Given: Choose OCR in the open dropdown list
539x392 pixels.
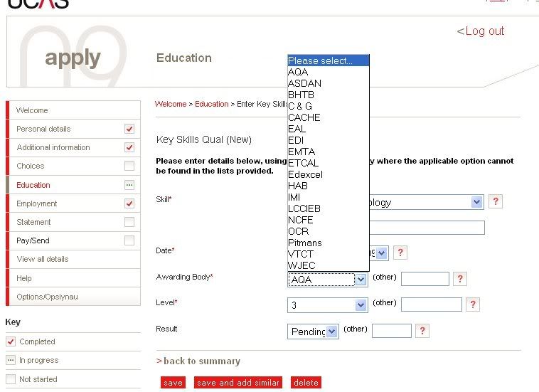Looking at the screenshot, I should click(x=298, y=231).
